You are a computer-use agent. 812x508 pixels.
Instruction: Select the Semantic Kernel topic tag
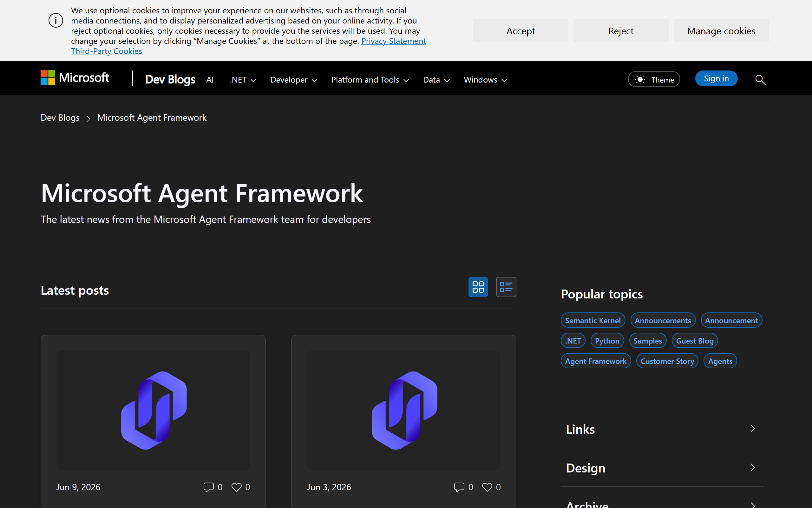(x=593, y=320)
